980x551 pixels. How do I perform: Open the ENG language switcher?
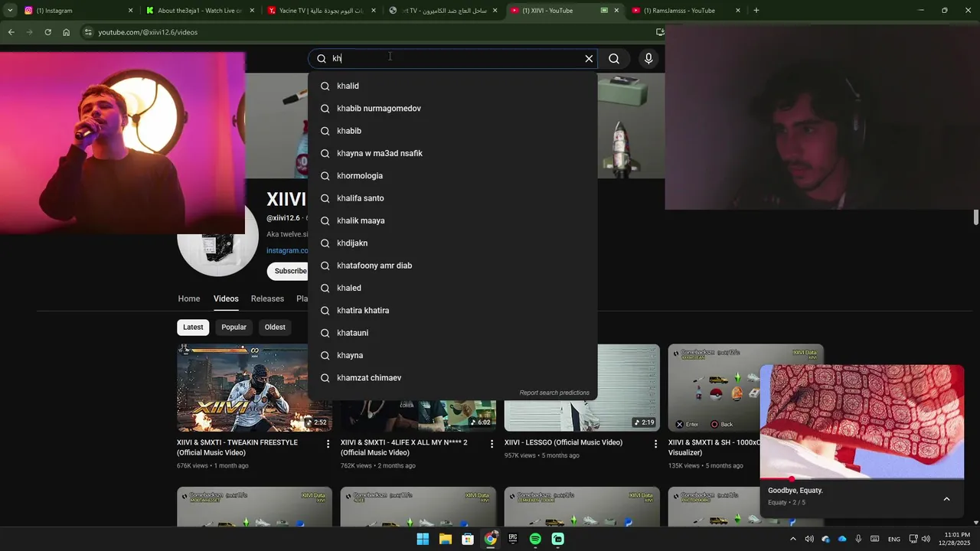[893, 540]
